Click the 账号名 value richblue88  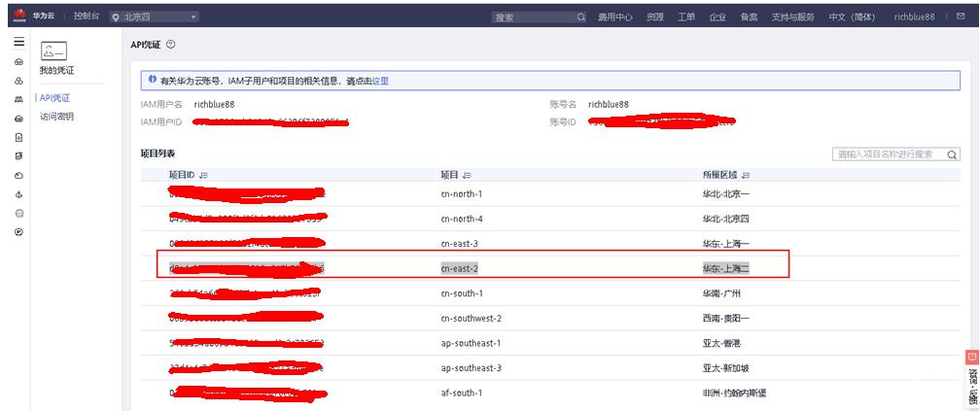pyautogui.click(x=609, y=104)
